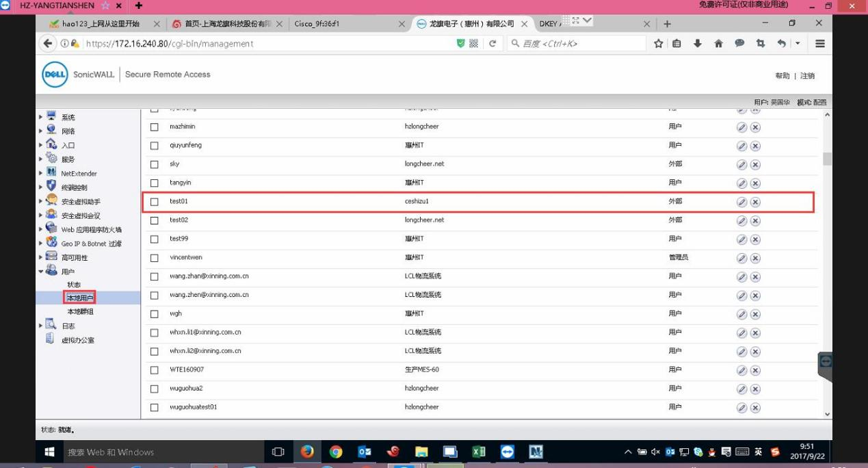Expand the 日志 section in sidebar
Image resolution: width=868 pixels, height=468 pixels.
coord(41,326)
